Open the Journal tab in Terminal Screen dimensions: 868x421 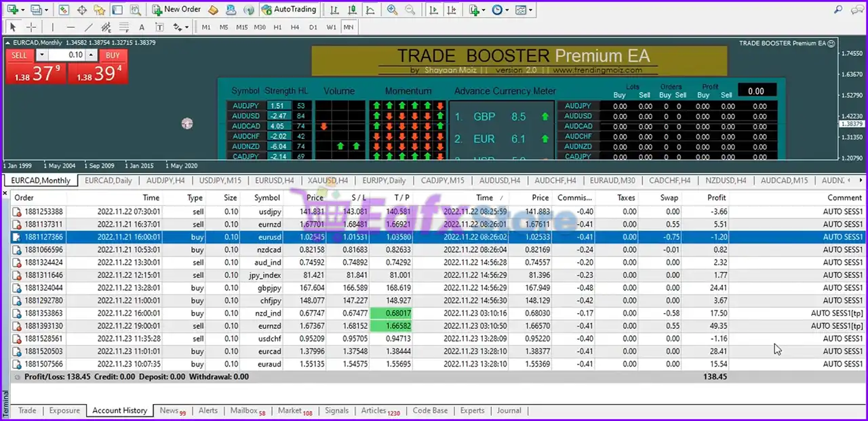(x=509, y=410)
